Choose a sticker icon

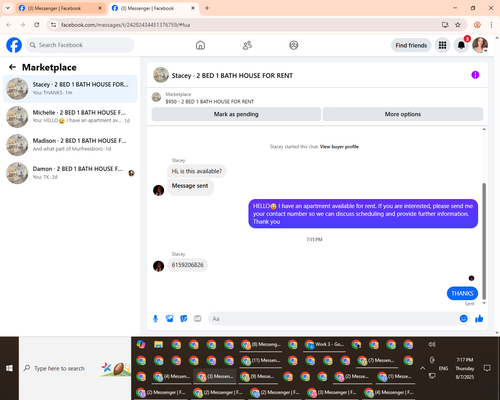(184, 319)
